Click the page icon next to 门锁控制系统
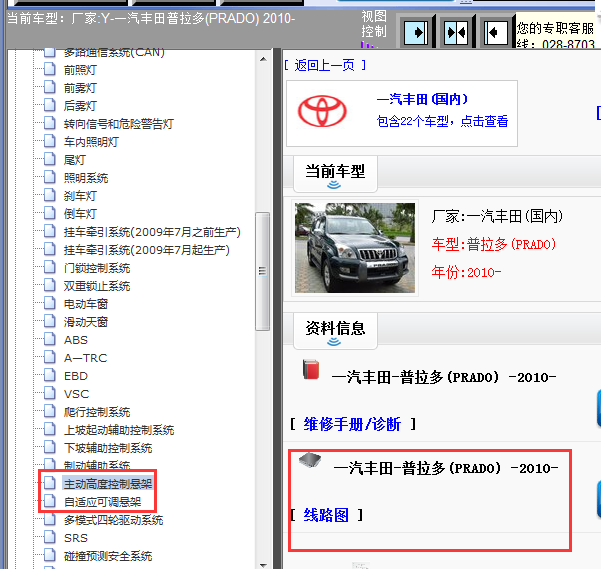601x569 pixels. pos(49,267)
